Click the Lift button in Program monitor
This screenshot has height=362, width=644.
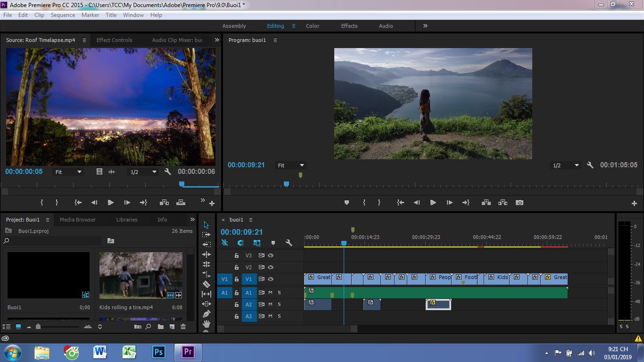486,203
